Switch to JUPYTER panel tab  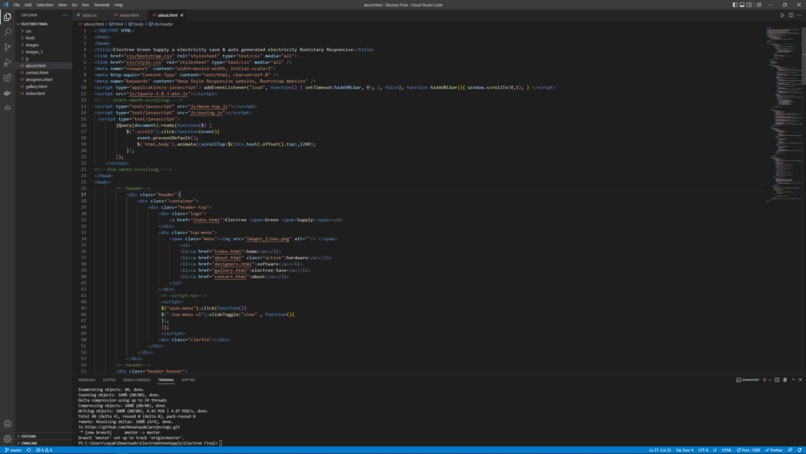click(188, 380)
